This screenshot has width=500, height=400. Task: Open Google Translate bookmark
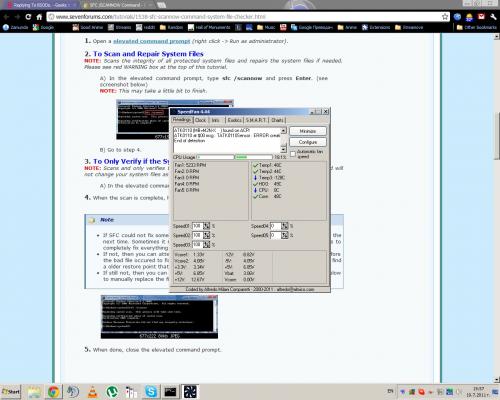[x=312, y=27]
